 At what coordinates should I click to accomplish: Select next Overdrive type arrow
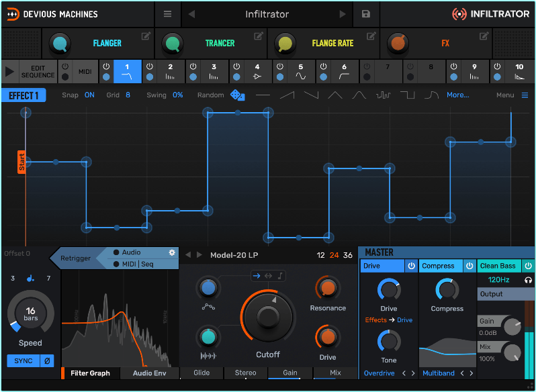point(413,373)
